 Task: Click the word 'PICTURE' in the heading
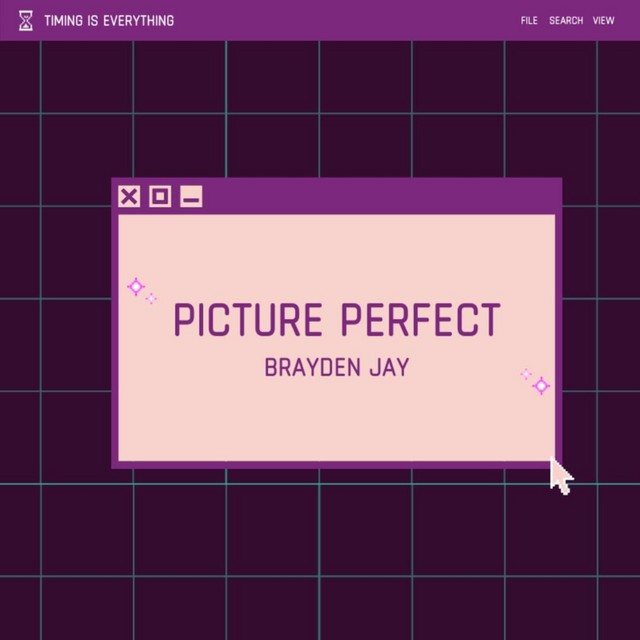(248, 321)
